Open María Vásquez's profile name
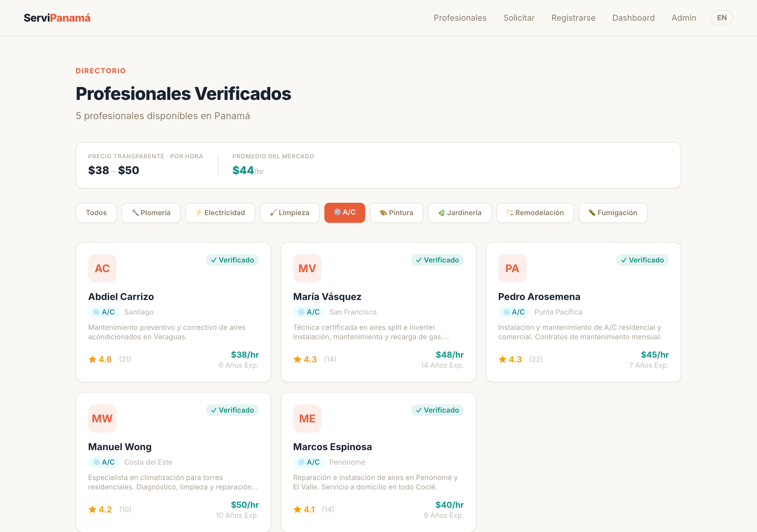 327,297
